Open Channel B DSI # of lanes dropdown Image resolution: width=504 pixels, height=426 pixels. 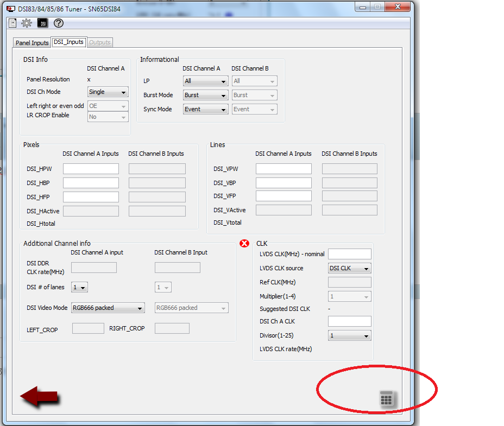point(163,287)
